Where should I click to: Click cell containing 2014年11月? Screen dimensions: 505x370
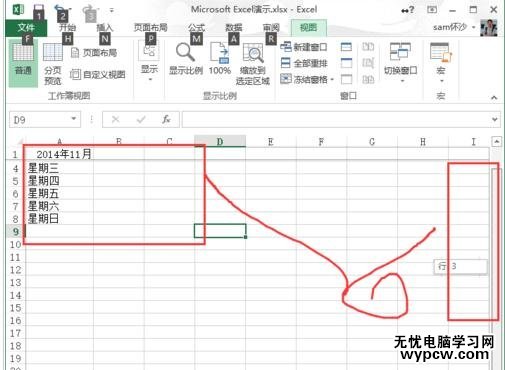pos(59,154)
